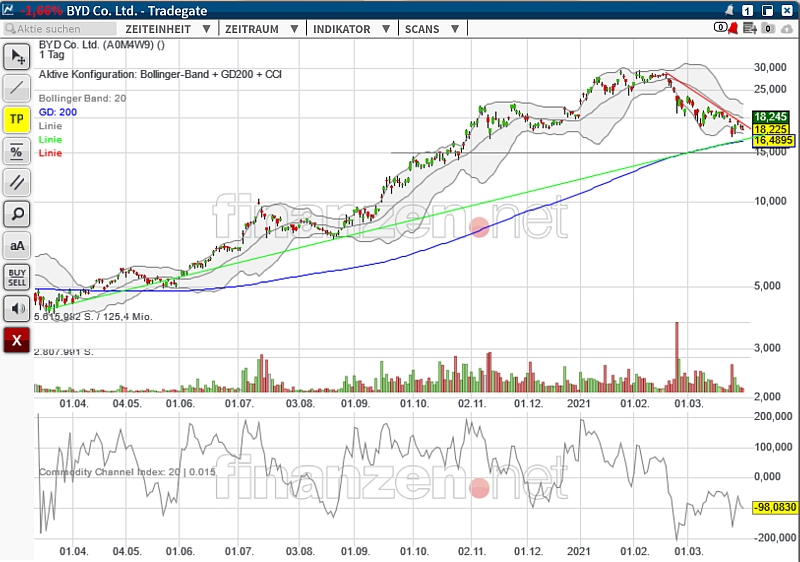Click the Commodity Channel Index label
Screen dimensions: 800x562
click(127, 472)
